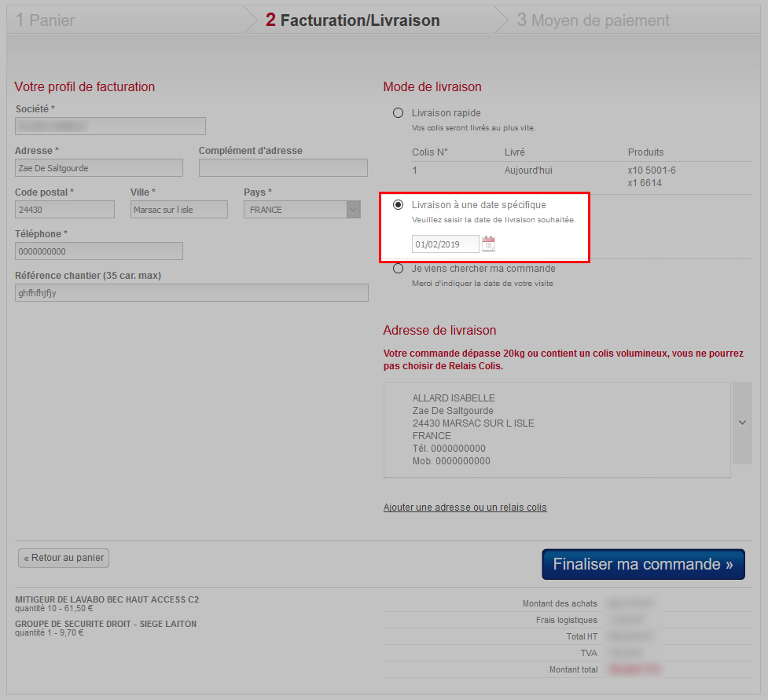Image resolution: width=768 pixels, height=700 pixels.
Task: Click the Colis N° column header
Action: (x=429, y=152)
